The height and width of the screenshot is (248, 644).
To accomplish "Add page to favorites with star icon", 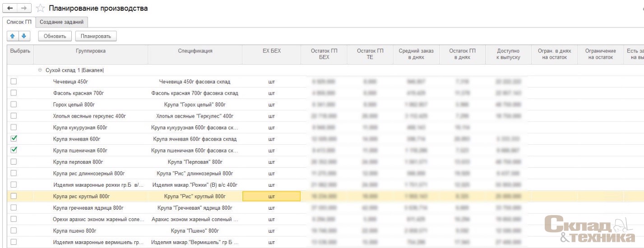I will click(40, 9).
